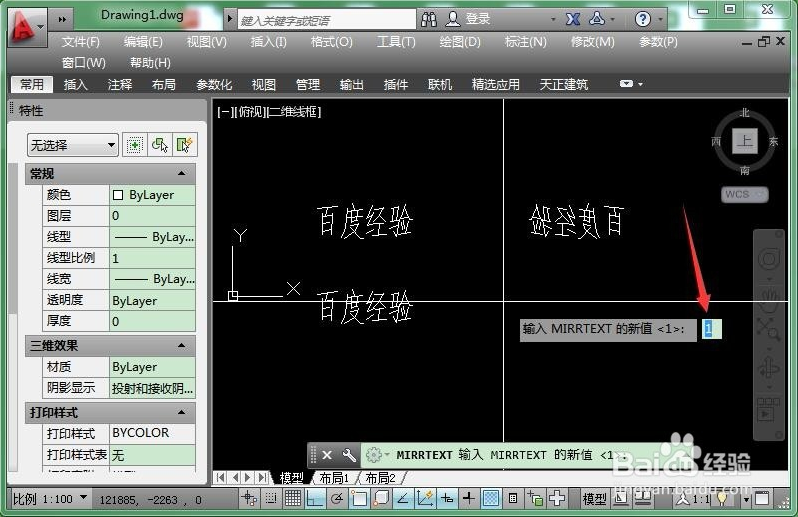Screen dimensions: 798x517
Task: Open the recent commands dropdown icon
Action: point(376,454)
